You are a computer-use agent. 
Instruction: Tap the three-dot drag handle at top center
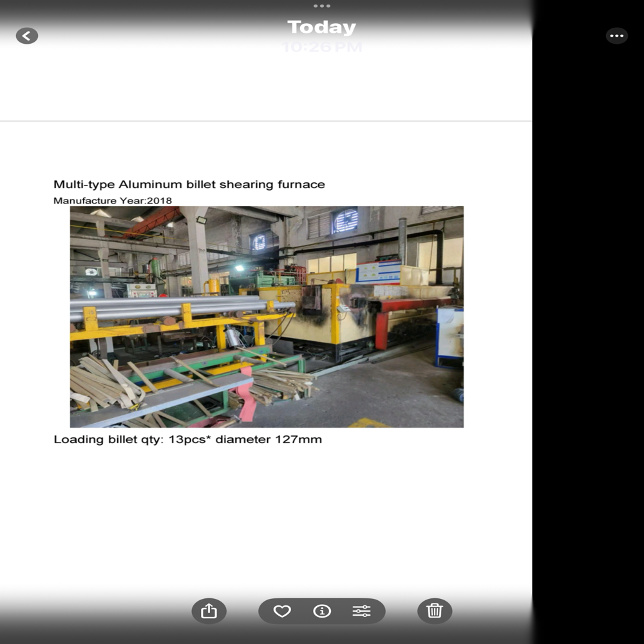coord(322,6)
